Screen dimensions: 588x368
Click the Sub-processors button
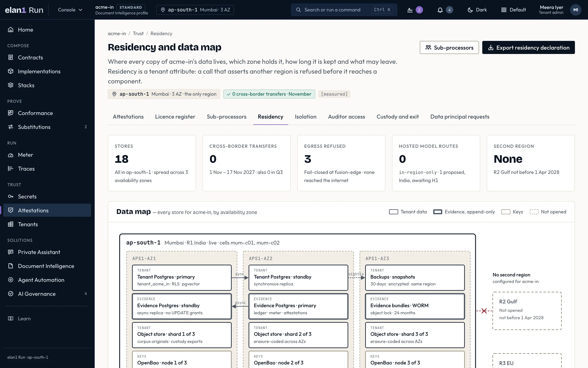point(449,47)
